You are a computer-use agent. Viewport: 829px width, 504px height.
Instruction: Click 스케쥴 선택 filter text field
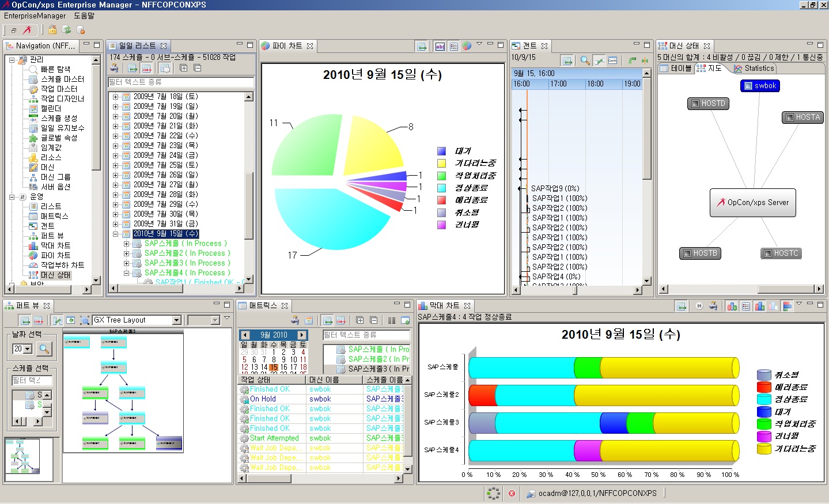coord(32,380)
